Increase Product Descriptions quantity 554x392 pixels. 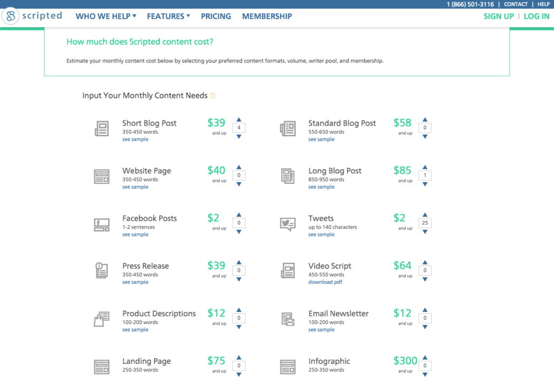coord(239,310)
